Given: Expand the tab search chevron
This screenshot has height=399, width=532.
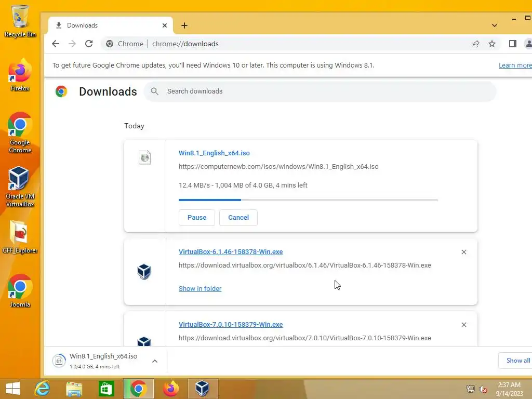Looking at the screenshot, I should click(495, 25).
